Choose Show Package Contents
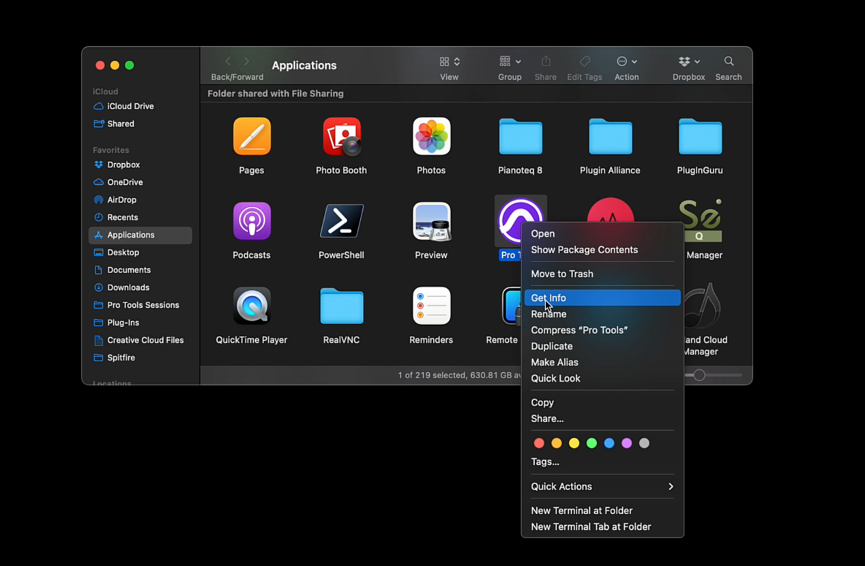Screen dimensions: 866x566 tap(603, 250)
